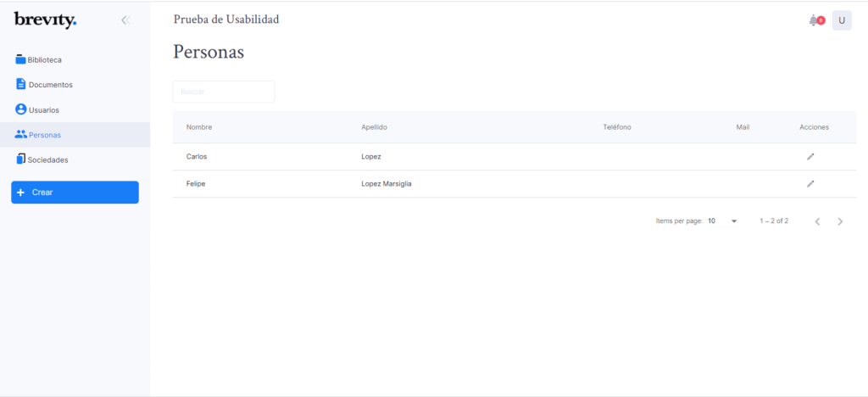868x397 pixels.
Task: Click the Lopez Marsiglia surname cell
Action: tap(387, 184)
